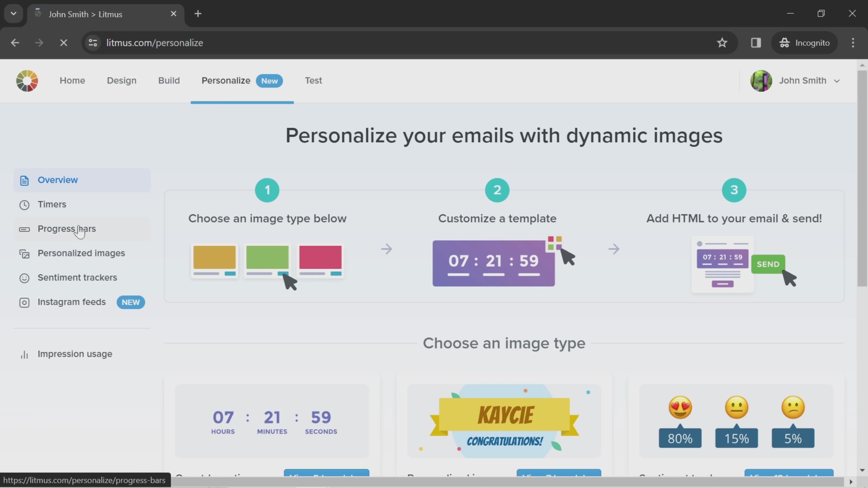Open the Personalized images section
The image size is (868, 488).
[x=81, y=253]
